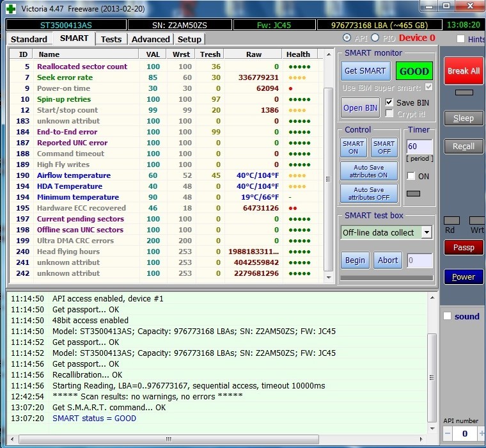486x448 pixels.
Task: Click the log pane scroll down arrow
Action: (432, 429)
